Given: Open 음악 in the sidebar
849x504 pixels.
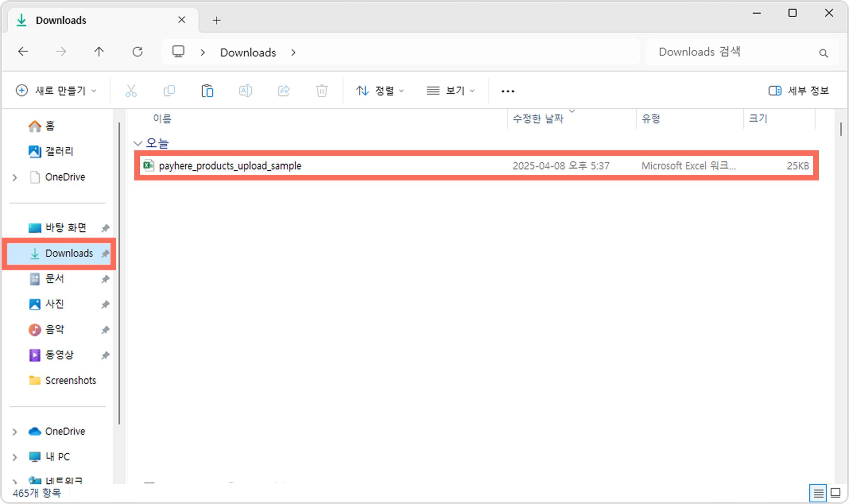Looking at the screenshot, I should tap(46, 330).
